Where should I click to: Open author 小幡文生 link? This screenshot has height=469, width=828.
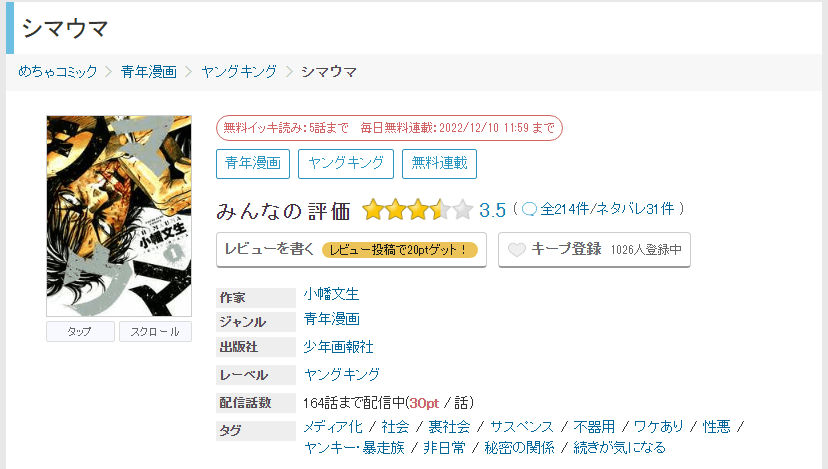click(x=331, y=294)
